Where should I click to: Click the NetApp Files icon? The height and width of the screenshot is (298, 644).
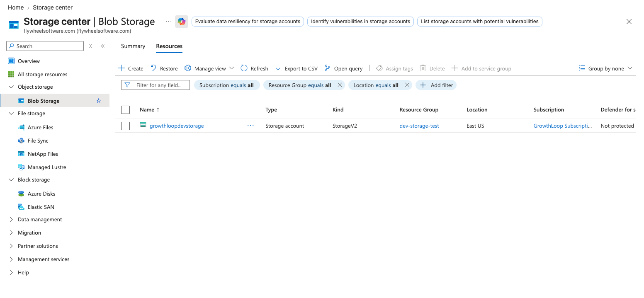[x=21, y=154]
